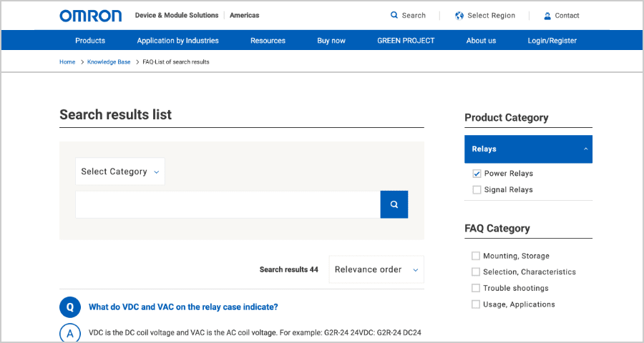Click the blue Q question icon
644x343 pixels.
pyautogui.click(x=70, y=307)
